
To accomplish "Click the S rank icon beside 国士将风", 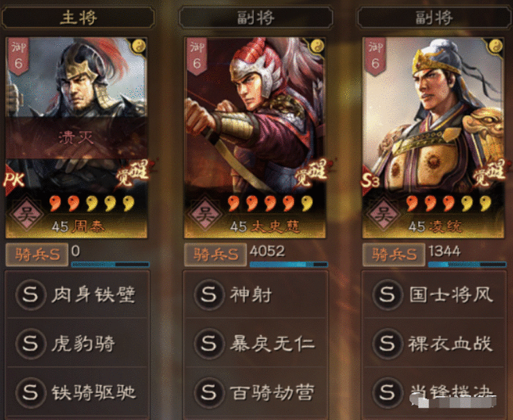I will coord(388,295).
